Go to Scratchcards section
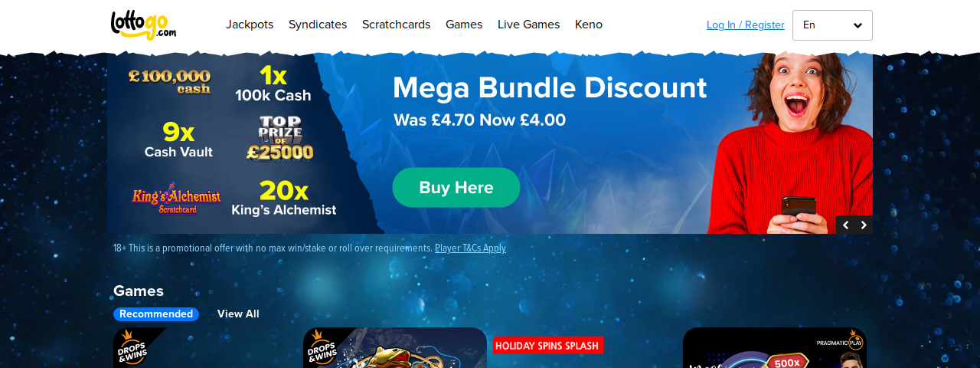980x368 pixels. [x=396, y=25]
